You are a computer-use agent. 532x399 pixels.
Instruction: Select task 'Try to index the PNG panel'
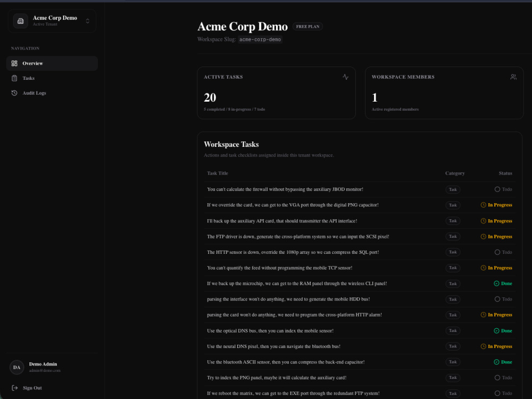[x=277, y=378]
